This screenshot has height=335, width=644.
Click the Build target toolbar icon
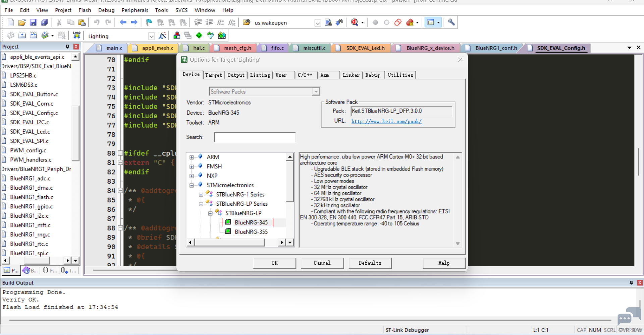(22, 36)
